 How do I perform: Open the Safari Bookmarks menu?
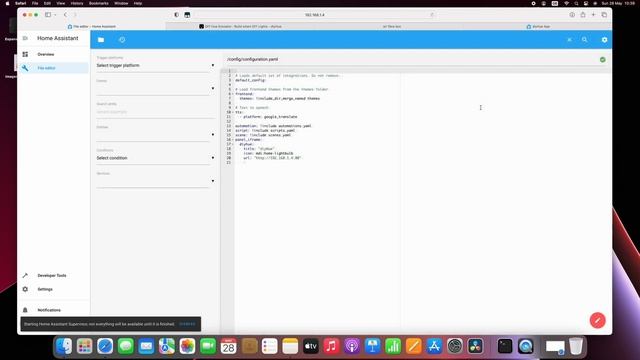click(x=99, y=3)
